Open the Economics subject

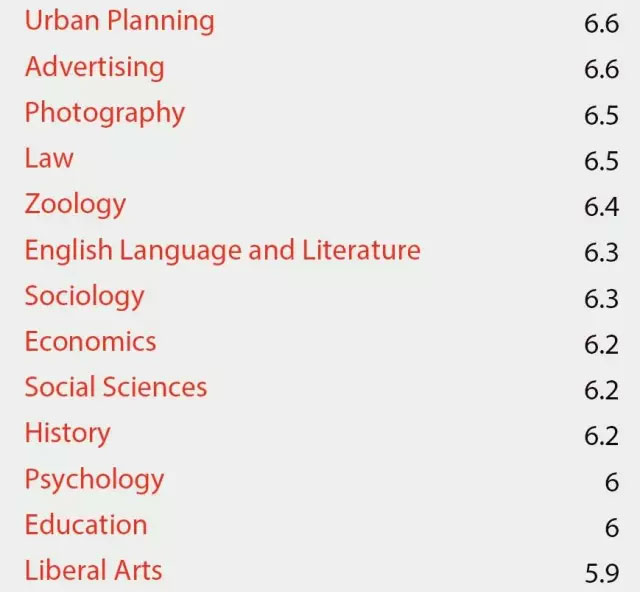click(x=91, y=341)
